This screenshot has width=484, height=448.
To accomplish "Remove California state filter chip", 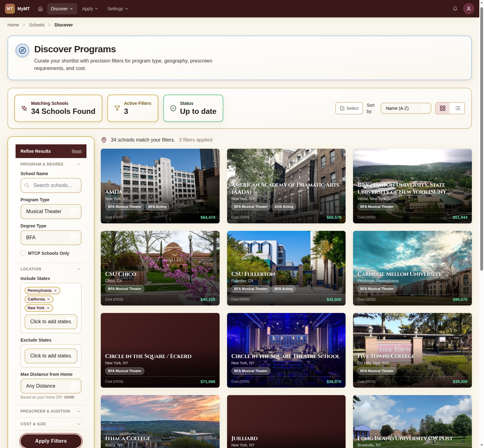I will (49, 299).
